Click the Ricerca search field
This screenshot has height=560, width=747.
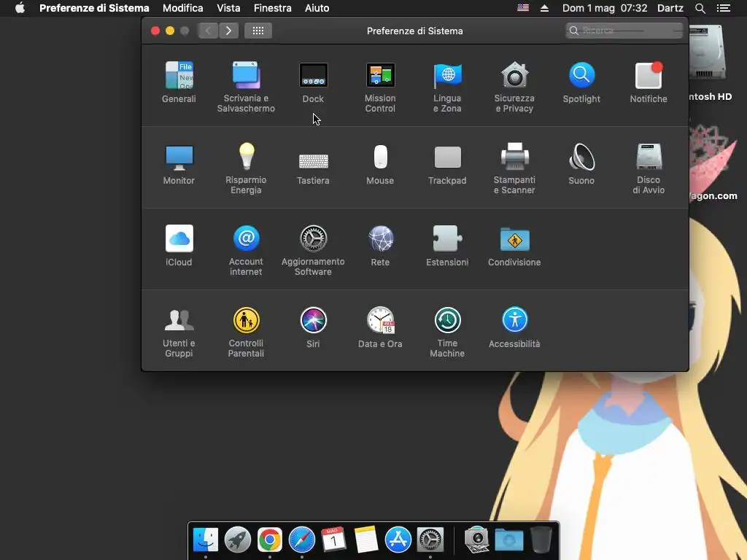click(624, 31)
